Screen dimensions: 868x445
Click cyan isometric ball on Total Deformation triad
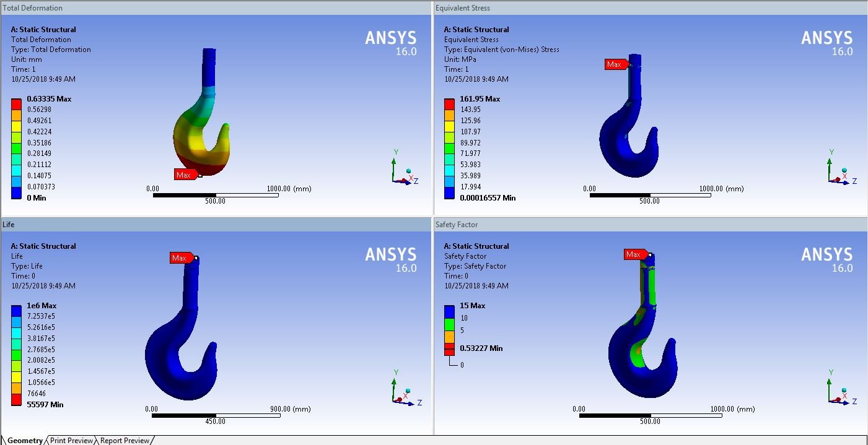pos(409,171)
